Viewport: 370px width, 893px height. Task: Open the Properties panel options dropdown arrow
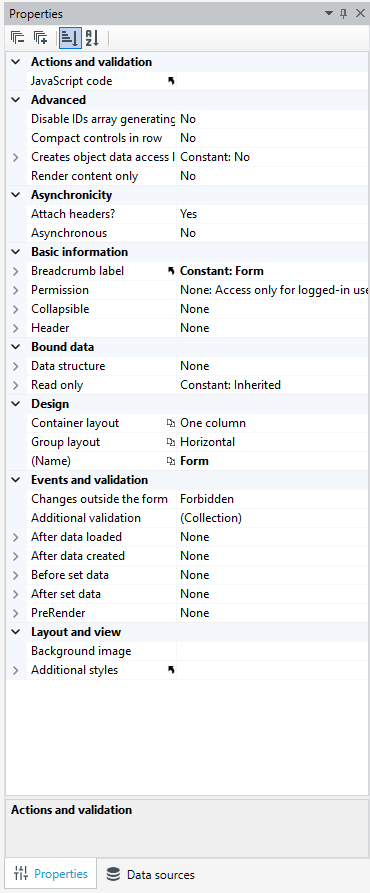[329, 14]
